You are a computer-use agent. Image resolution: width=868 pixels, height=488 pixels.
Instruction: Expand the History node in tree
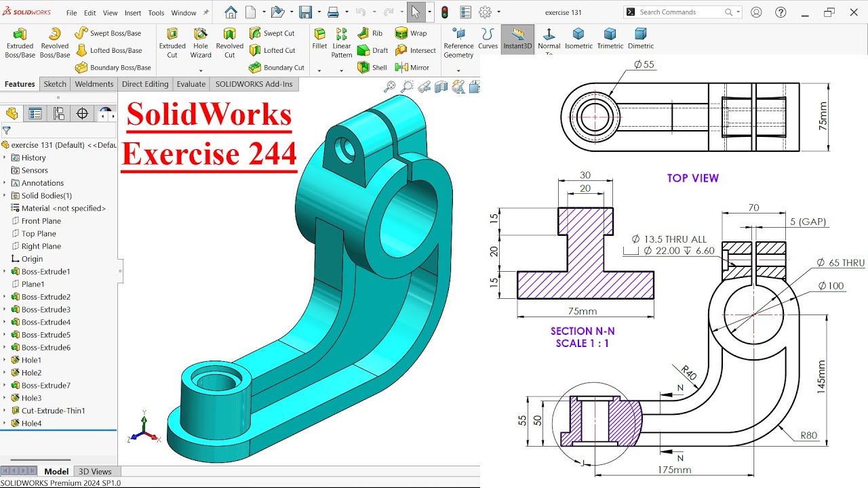(x=5, y=157)
